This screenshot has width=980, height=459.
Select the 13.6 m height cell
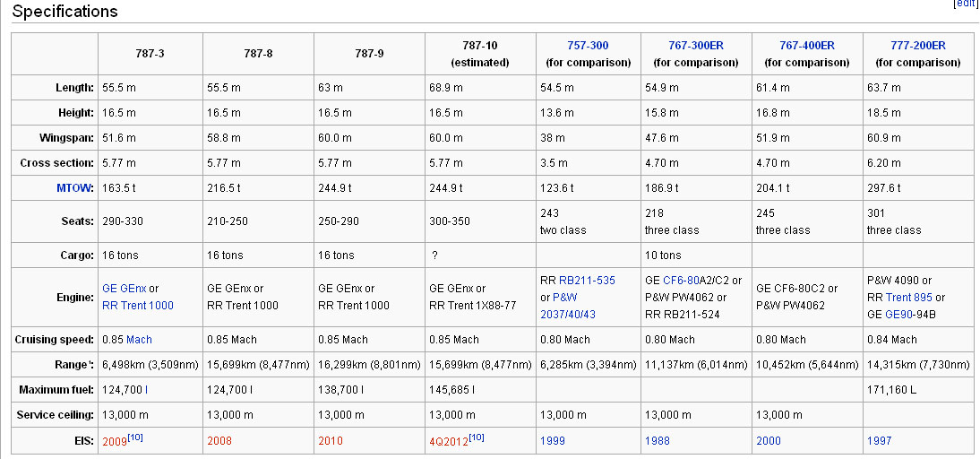[589, 113]
